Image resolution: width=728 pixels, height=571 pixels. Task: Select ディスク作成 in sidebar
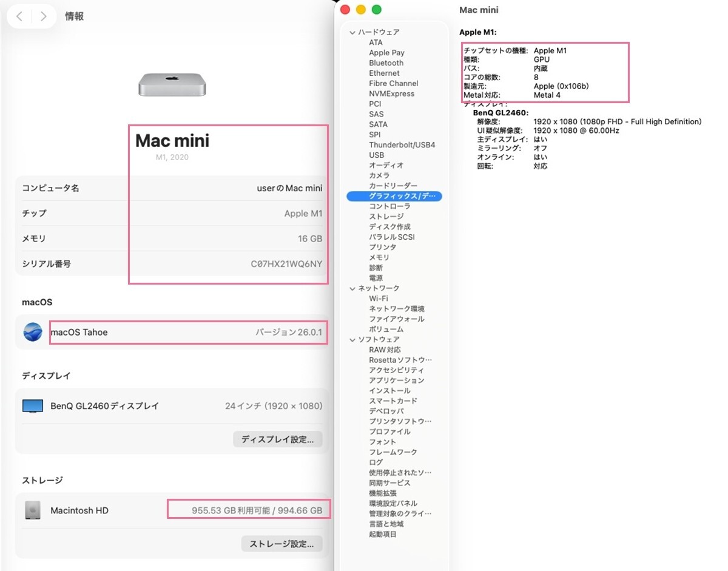coord(389,227)
